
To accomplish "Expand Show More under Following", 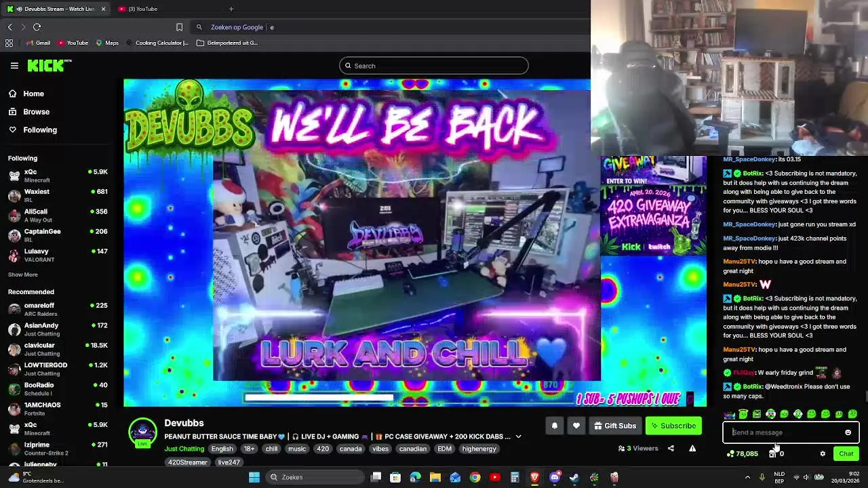I will (22, 274).
